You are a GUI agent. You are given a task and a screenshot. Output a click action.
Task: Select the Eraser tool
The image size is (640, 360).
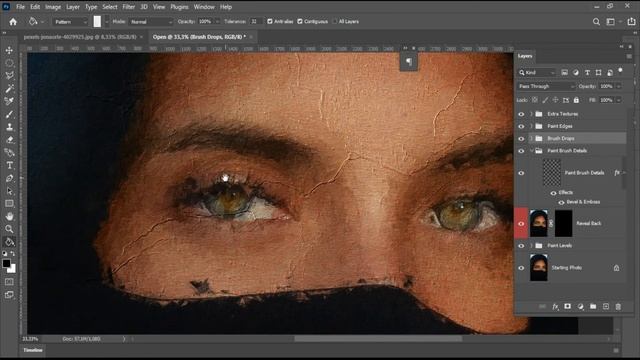[9, 140]
